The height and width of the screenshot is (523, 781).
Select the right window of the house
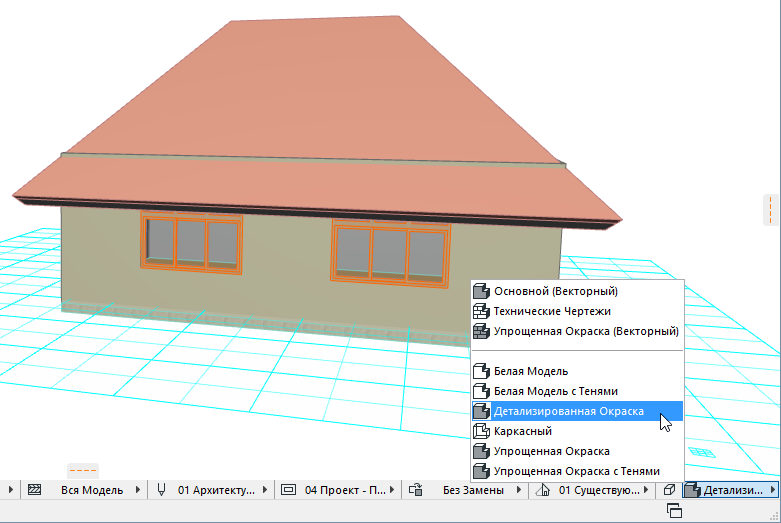[390, 253]
